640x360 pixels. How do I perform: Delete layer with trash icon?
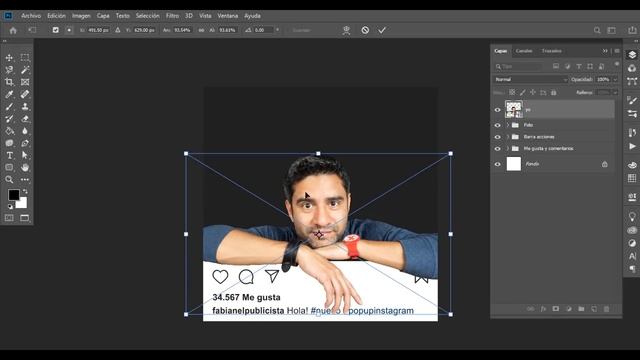(607, 309)
